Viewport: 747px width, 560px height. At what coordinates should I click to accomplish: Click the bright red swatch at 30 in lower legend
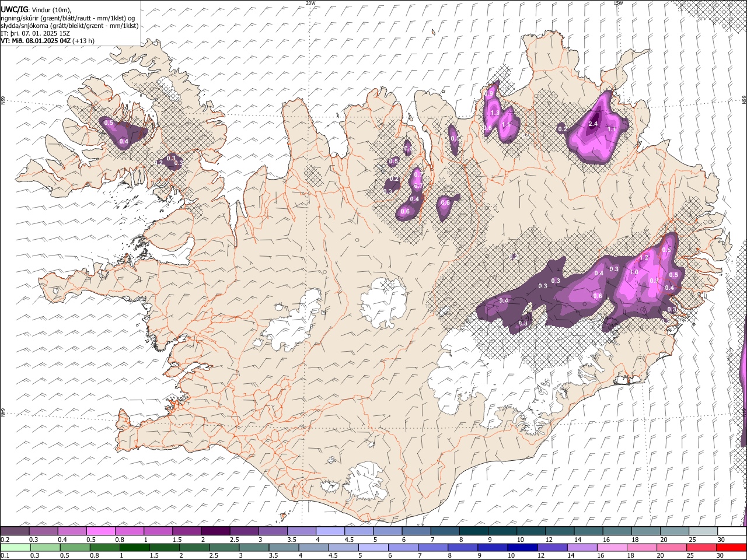point(731,547)
